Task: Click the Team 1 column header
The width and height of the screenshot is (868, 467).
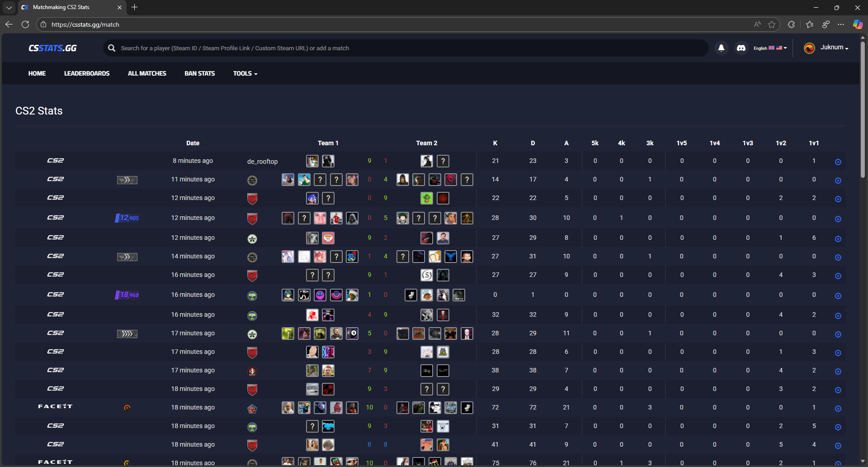Action: click(328, 143)
